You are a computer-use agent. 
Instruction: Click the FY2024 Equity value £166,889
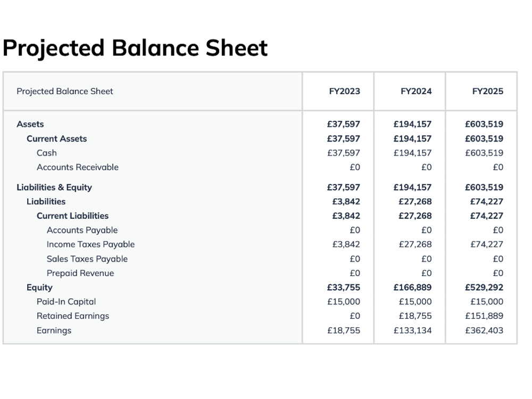pos(413,287)
